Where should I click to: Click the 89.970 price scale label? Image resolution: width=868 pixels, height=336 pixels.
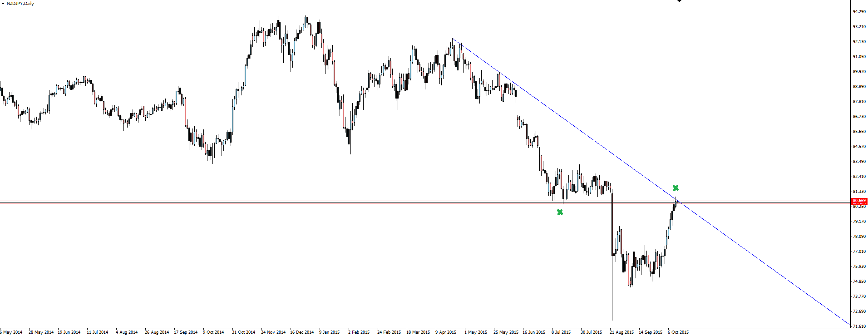[x=859, y=72]
